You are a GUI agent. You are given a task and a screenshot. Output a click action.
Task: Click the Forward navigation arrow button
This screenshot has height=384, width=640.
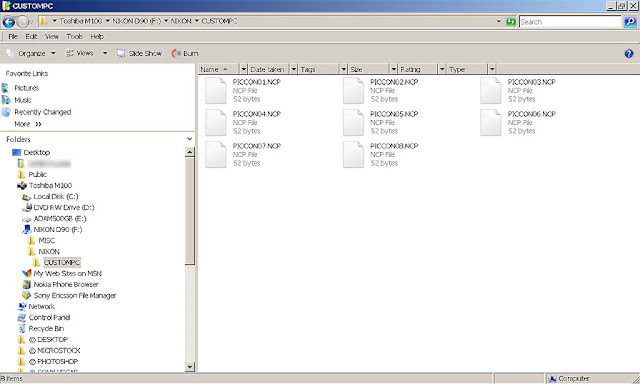pyautogui.click(x=23, y=22)
